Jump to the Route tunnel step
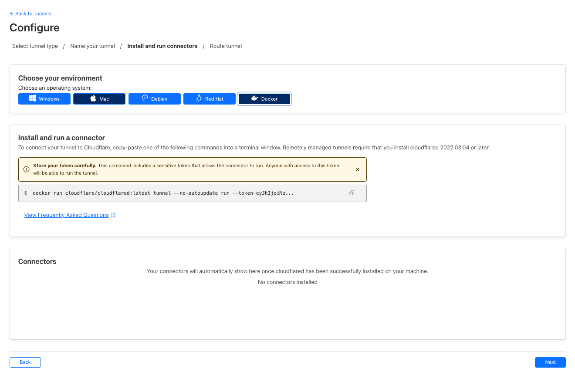The image size is (575, 392). point(226,46)
